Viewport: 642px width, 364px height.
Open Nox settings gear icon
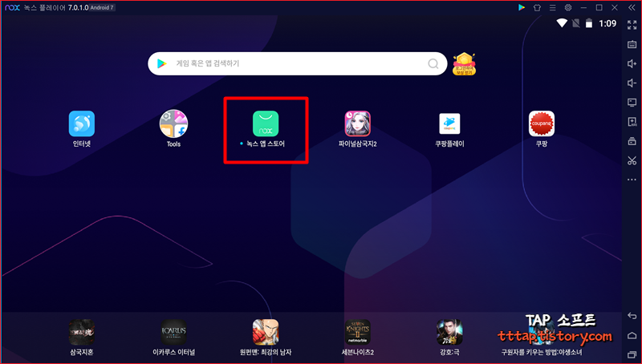pos(568,7)
